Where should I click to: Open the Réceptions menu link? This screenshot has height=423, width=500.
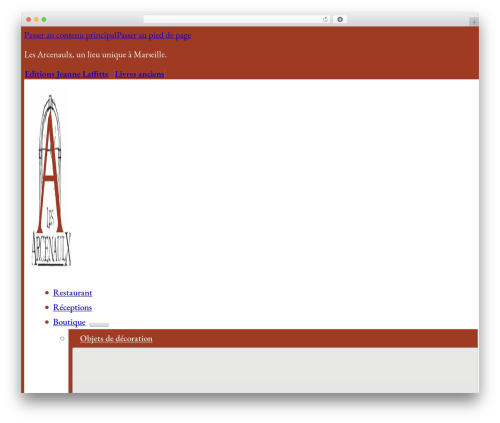72,307
